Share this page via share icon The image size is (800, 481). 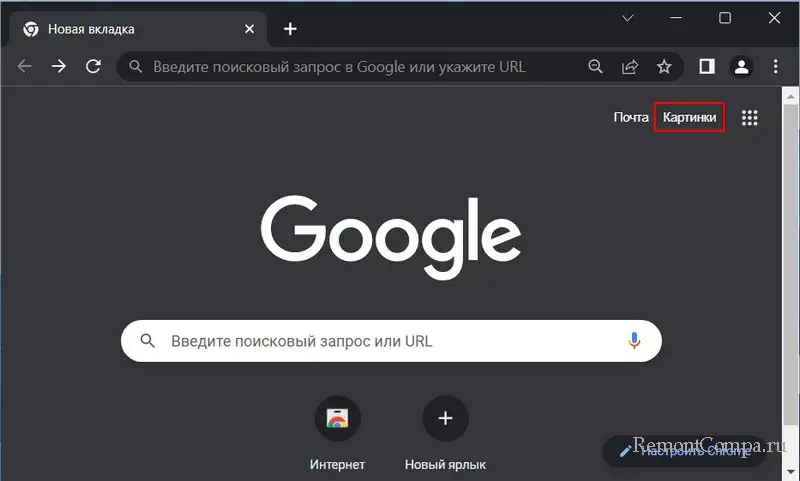630,67
